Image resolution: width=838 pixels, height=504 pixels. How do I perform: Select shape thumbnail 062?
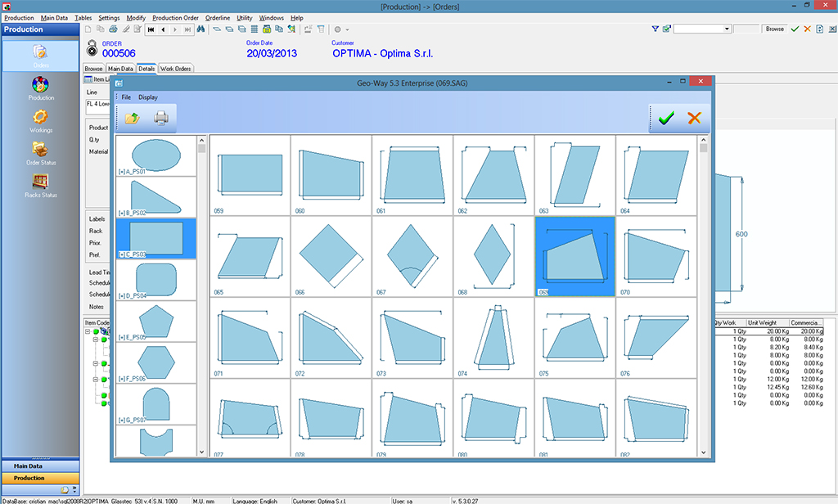tap(493, 175)
